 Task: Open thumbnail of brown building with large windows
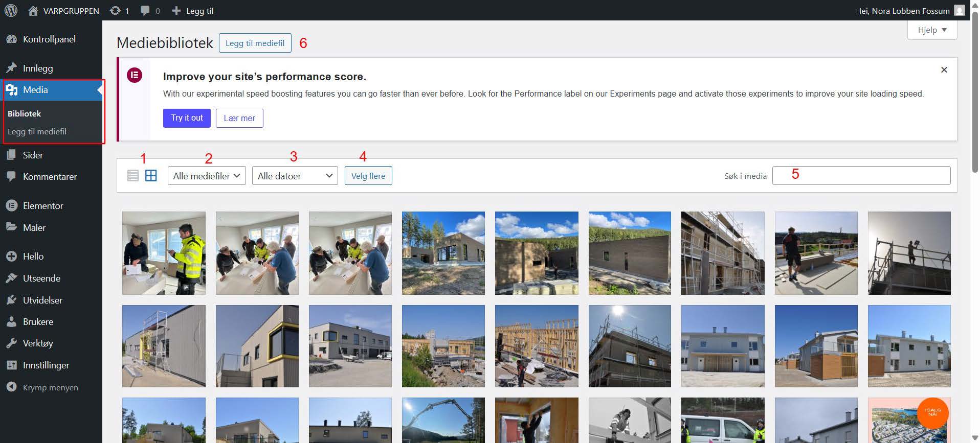[443, 253]
